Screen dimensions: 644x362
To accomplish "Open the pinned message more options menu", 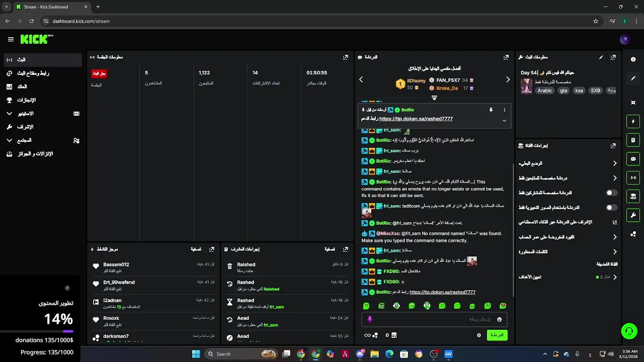I will coord(504,110).
